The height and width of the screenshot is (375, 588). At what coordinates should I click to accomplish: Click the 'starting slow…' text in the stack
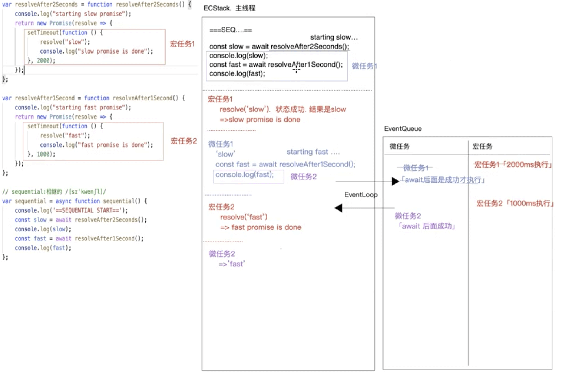tap(334, 37)
